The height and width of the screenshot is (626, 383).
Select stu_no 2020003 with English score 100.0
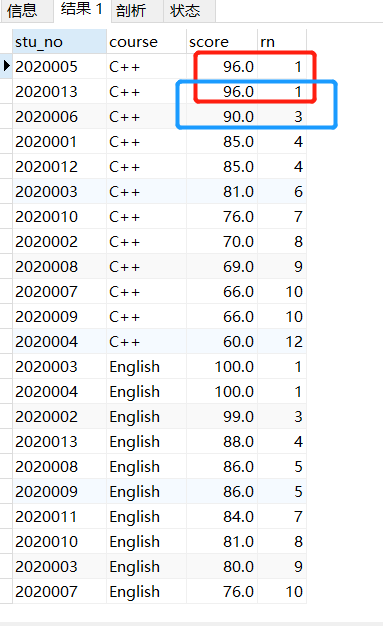point(60,367)
